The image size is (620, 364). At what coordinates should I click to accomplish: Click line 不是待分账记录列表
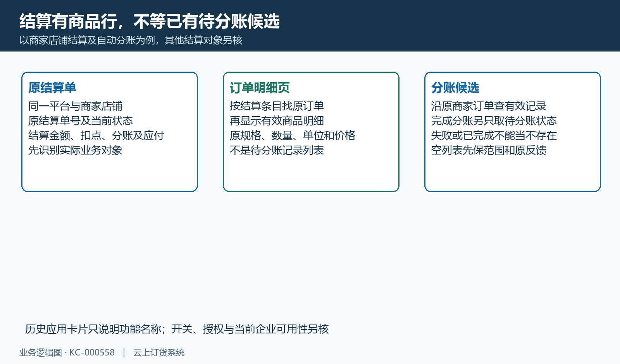point(277,150)
